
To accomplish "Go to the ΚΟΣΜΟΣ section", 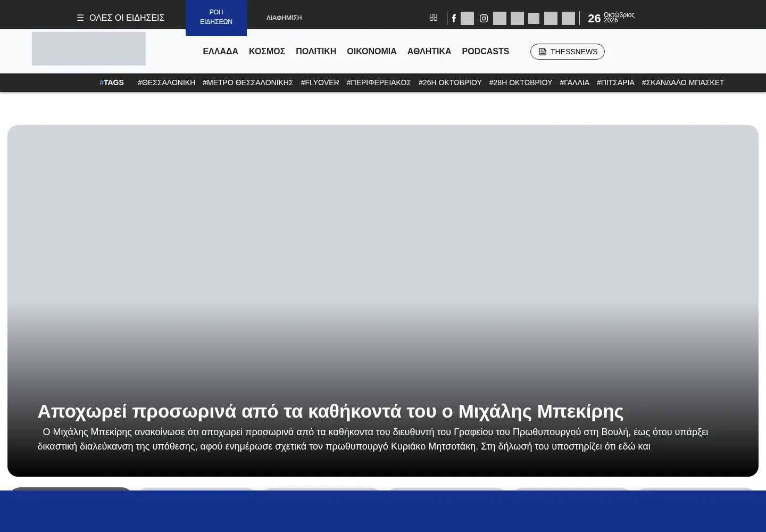I will [267, 51].
